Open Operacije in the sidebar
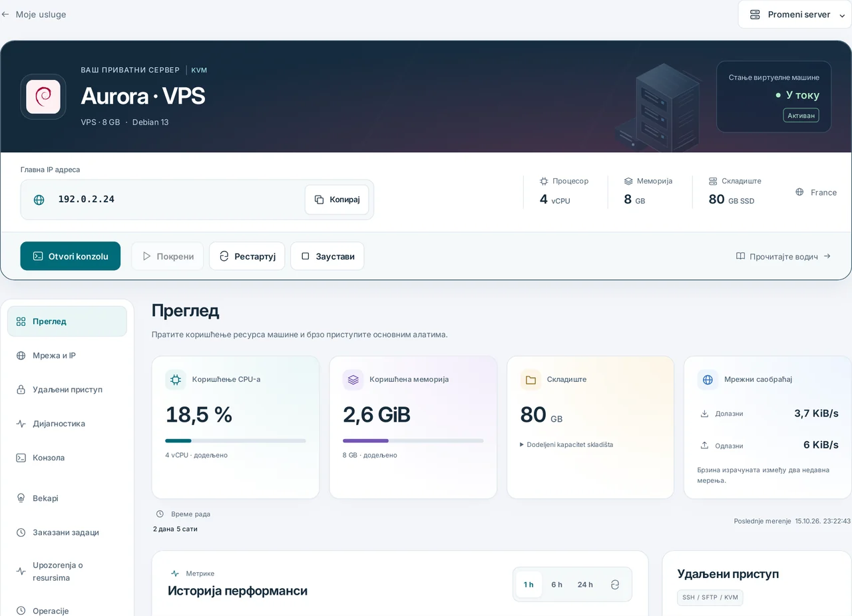This screenshot has width=852, height=616. pos(67,611)
